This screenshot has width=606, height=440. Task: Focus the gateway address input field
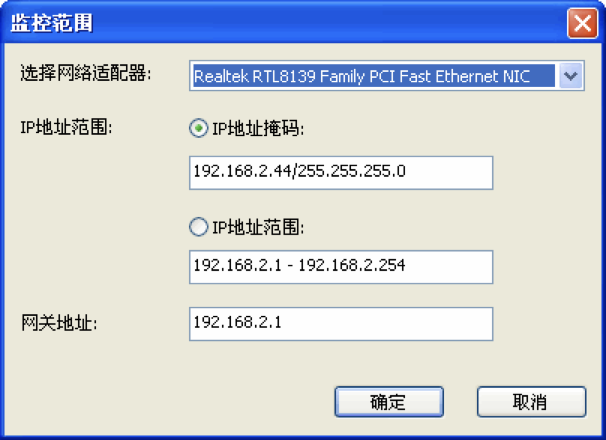tap(340, 323)
